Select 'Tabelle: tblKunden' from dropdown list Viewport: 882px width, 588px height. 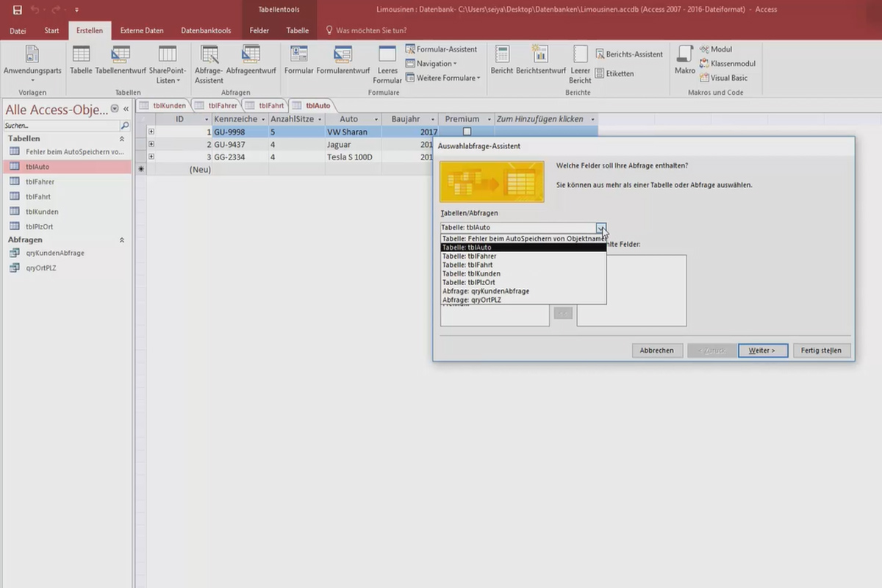point(470,273)
